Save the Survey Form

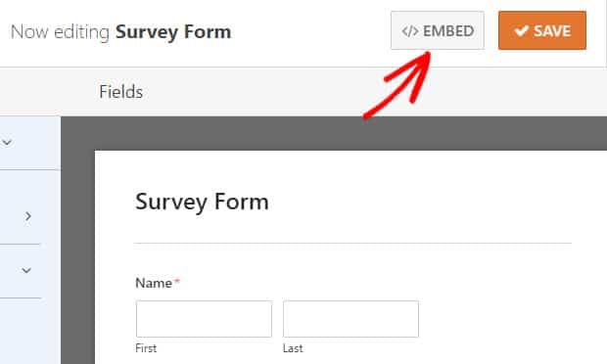542,30
